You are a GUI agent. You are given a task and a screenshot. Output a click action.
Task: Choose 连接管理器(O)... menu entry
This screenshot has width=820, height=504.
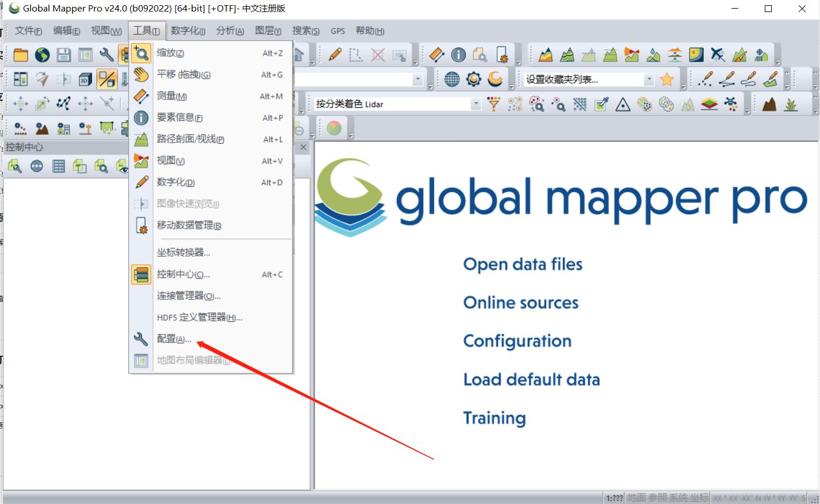(210, 296)
